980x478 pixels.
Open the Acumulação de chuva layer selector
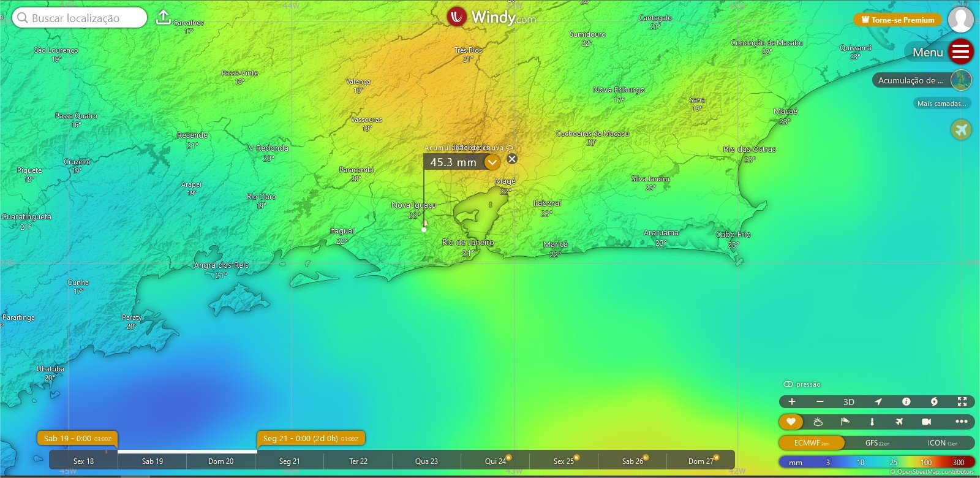click(922, 80)
